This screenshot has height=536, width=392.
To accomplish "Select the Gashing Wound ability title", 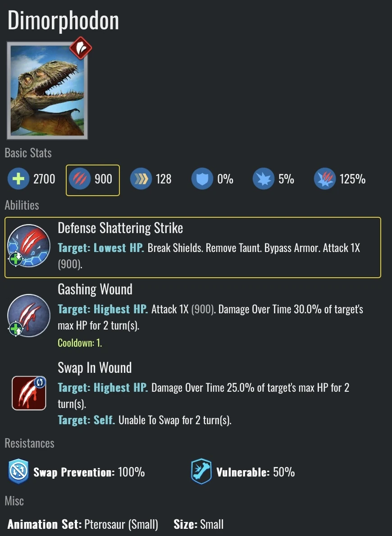I will 95,289.
